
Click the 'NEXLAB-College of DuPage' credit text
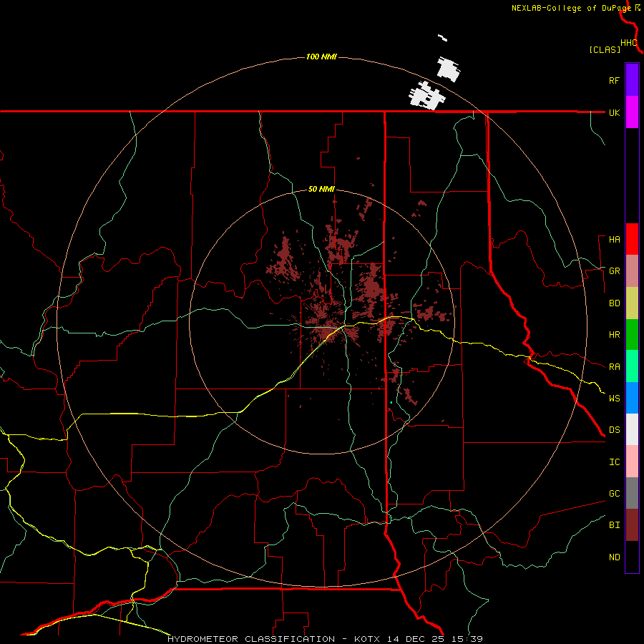[x=572, y=8]
